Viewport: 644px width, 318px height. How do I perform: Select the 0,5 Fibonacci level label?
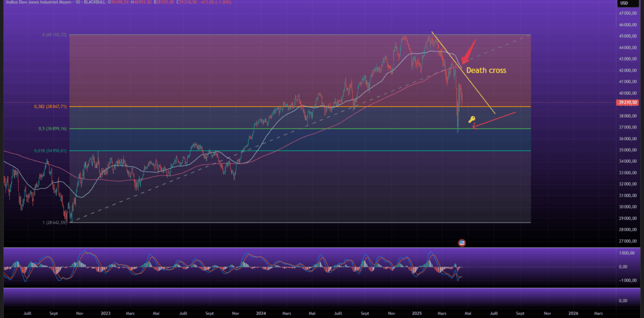point(53,129)
